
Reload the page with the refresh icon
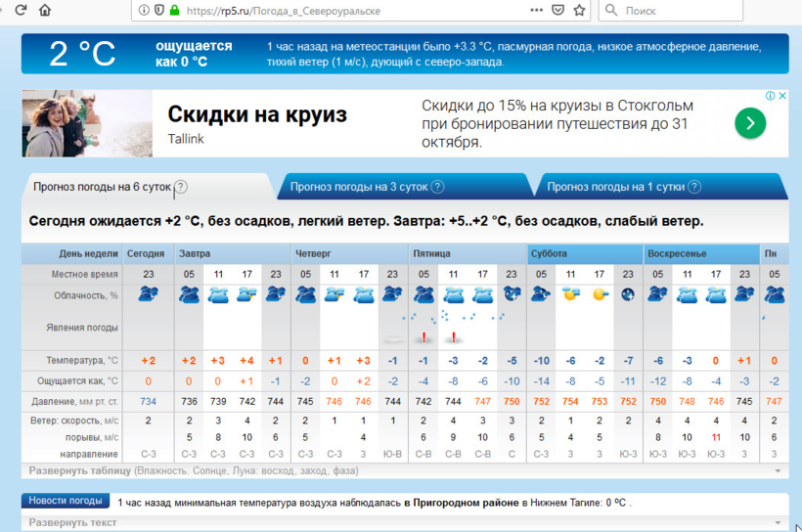(x=20, y=11)
